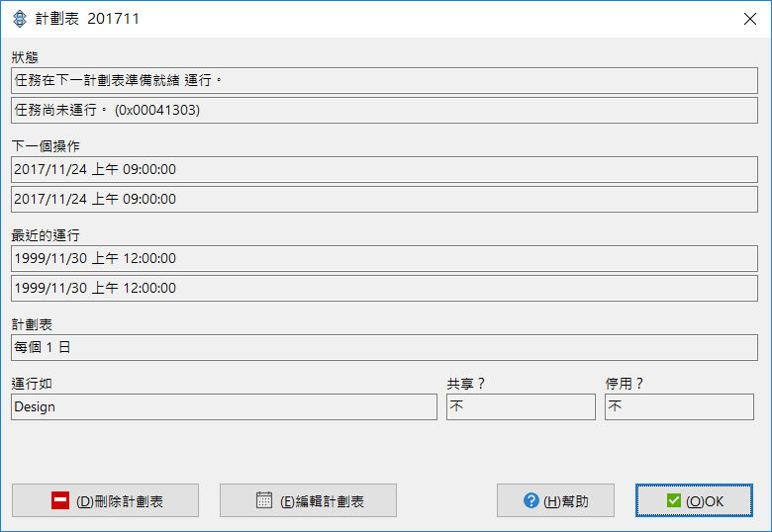The height and width of the screenshot is (532, 772).
Task: Click the schedule field 每個 1 日
Action: click(384, 348)
